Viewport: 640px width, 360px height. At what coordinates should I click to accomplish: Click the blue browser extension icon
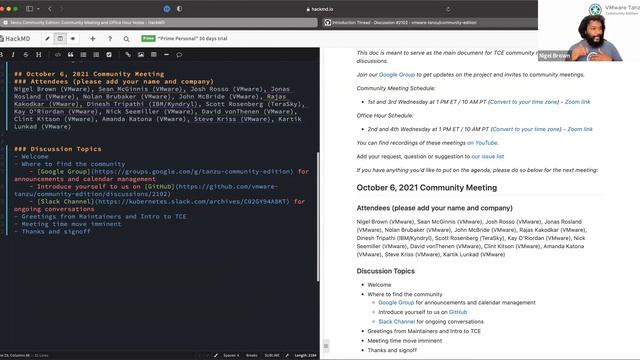167,9
